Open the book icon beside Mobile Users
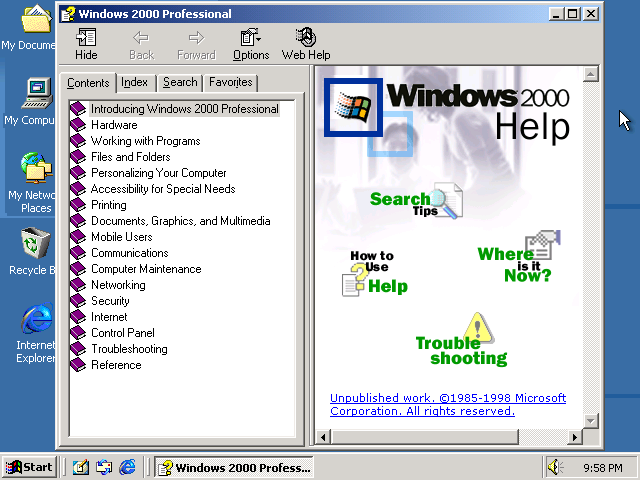The height and width of the screenshot is (480, 640). coord(78,237)
